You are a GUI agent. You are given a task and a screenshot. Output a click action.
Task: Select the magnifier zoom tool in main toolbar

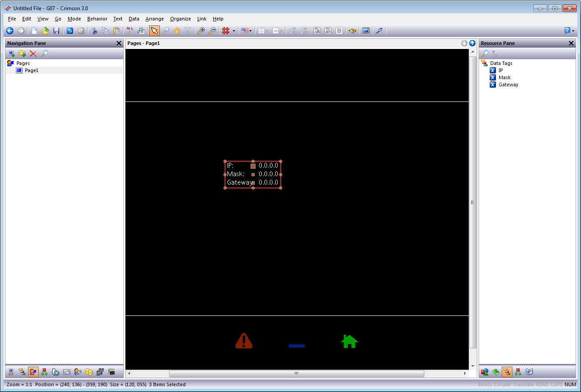[x=166, y=31]
